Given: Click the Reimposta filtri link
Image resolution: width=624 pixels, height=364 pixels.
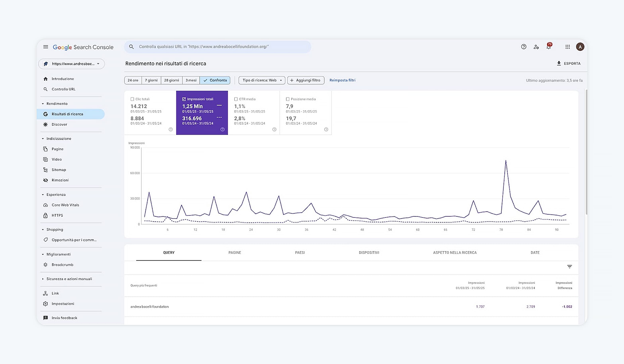Looking at the screenshot, I should pyautogui.click(x=342, y=80).
